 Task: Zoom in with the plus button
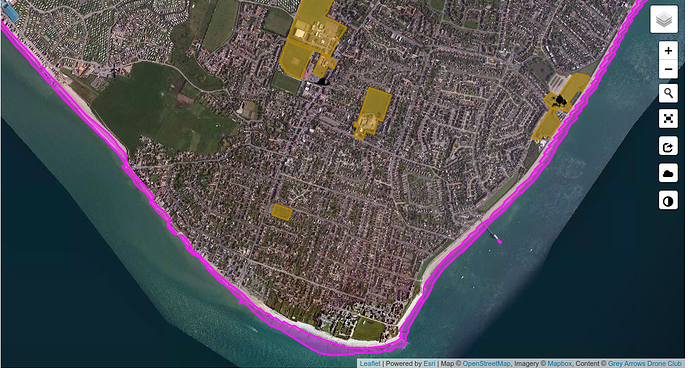668,51
